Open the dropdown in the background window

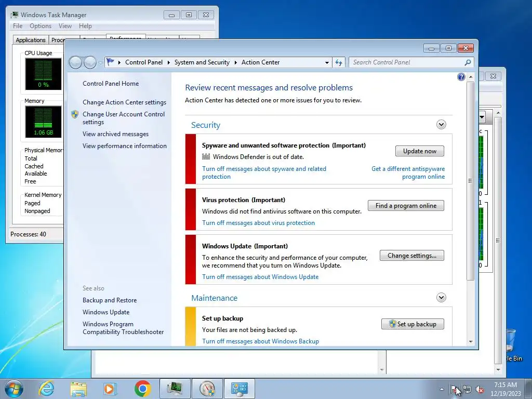tap(482, 117)
